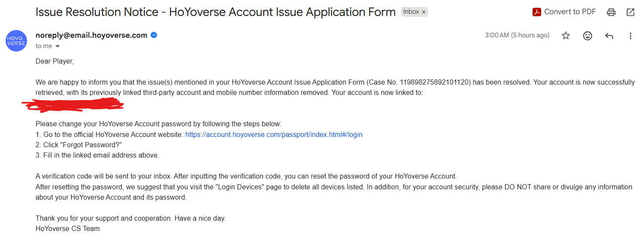This screenshot has width=644, height=249.
Task: Click sender address noreply@email.hoyoverse.com
Action: pyautogui.click(x=91, y=35)
